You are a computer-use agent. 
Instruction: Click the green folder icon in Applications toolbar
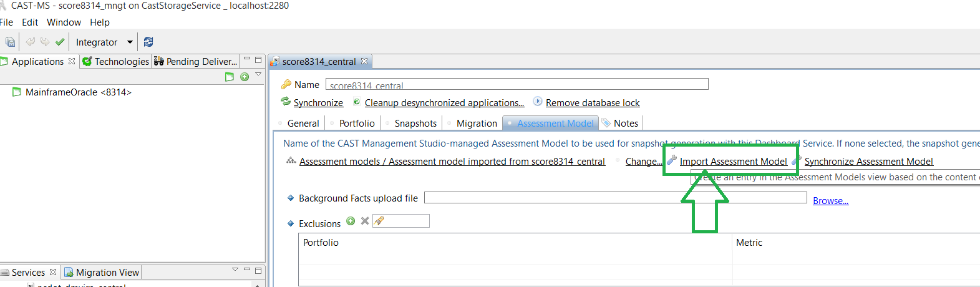coord(230,77)
